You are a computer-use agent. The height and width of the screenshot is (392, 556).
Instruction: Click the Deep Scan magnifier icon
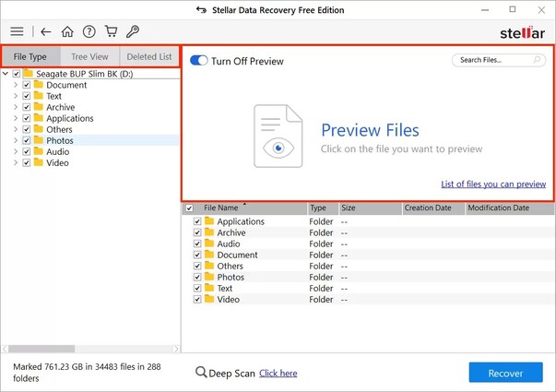[x=201, y=372]
